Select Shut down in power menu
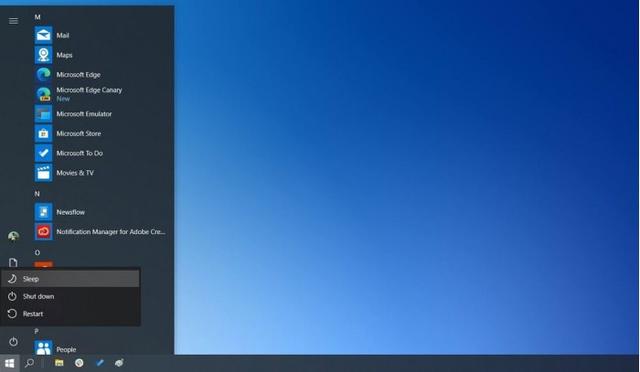The width and height of the screenshot is (640, 372). coord(70,296)
